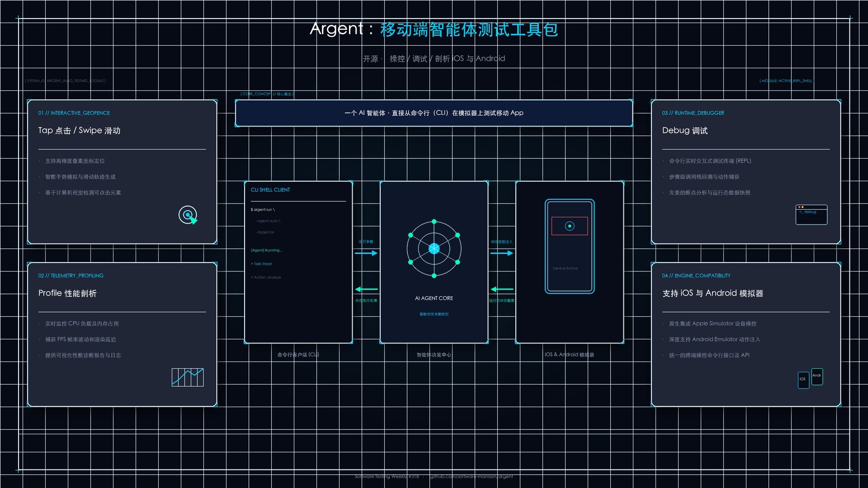The height and width of the screenshot is (488, 868).
Task: Click the line chart icon in the Profile card
Action: click(x=188, y=377)
